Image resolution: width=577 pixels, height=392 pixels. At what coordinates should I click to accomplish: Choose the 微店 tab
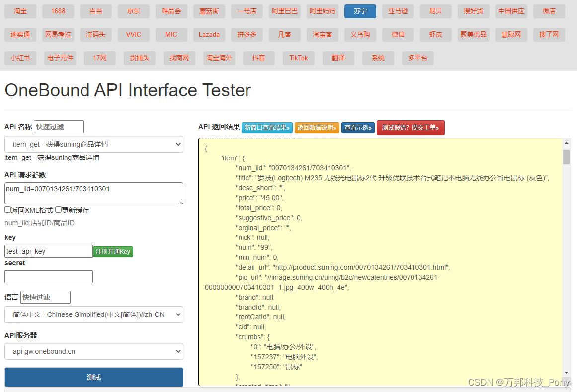pos(549,11)
